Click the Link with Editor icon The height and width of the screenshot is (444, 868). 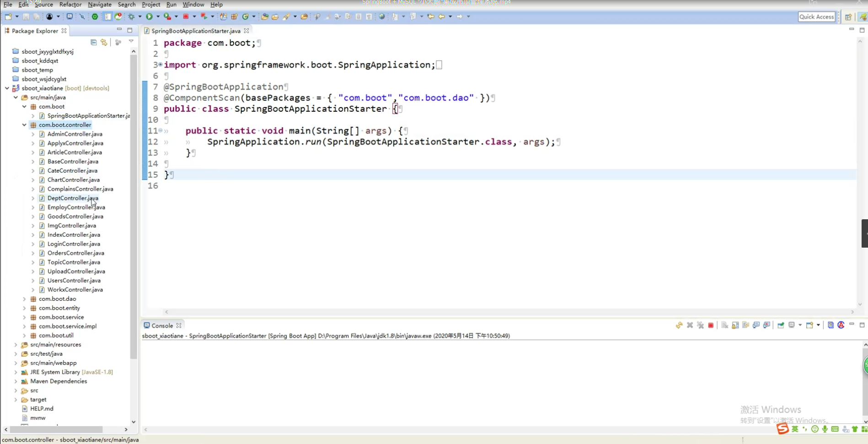coord(104,42)
